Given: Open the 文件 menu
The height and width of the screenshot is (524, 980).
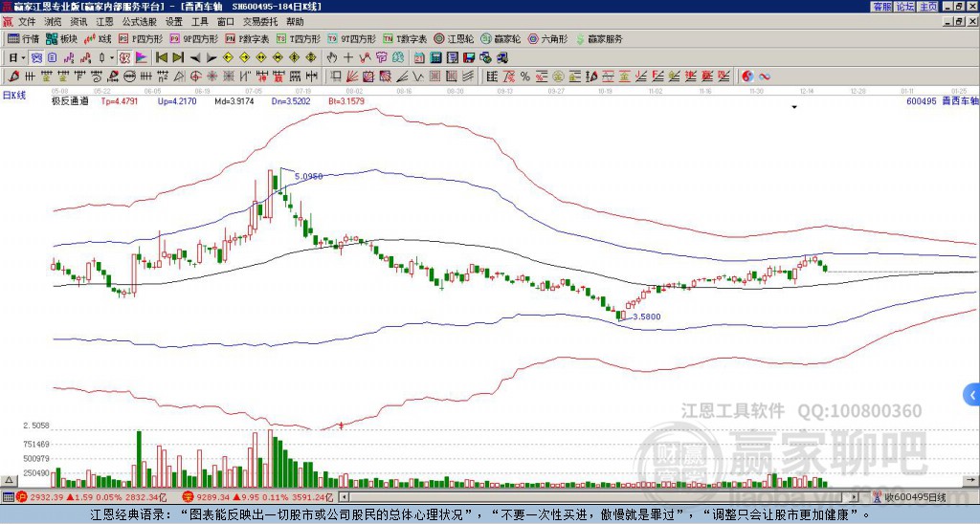Looking at the screenshot, I should tap(27, 22).
